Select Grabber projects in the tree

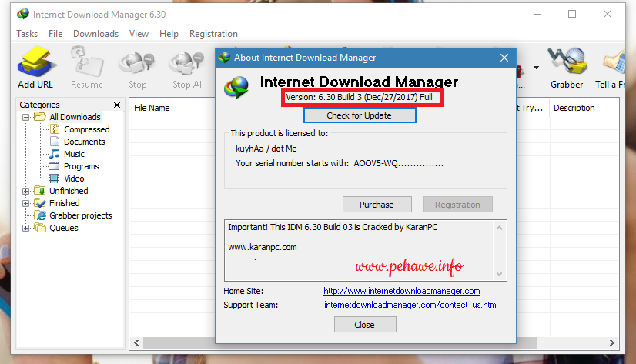pyautogui.click(x=81, y=215)
